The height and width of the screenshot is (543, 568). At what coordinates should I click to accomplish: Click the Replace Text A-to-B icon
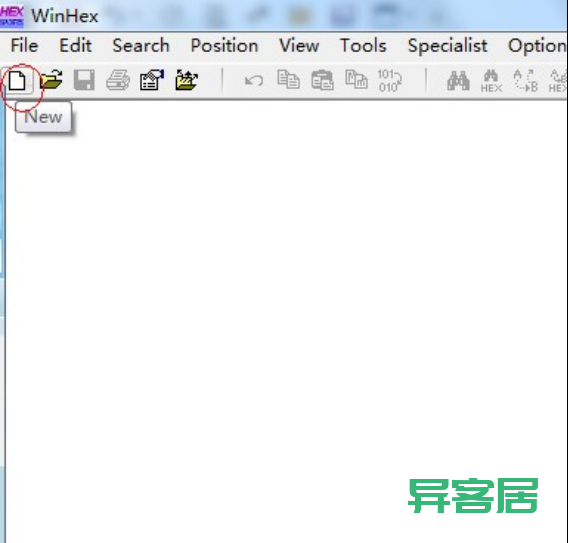526,80
